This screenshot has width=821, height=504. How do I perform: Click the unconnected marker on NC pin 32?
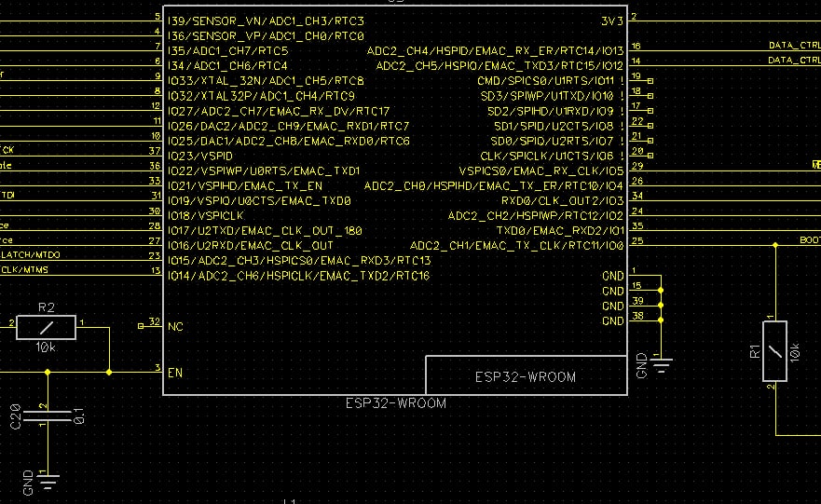141,326
